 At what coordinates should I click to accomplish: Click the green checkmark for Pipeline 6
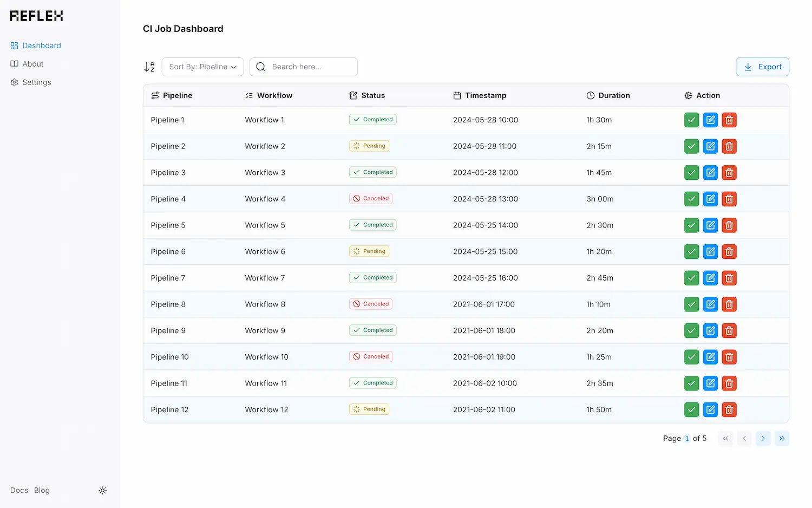click(691, 251)
